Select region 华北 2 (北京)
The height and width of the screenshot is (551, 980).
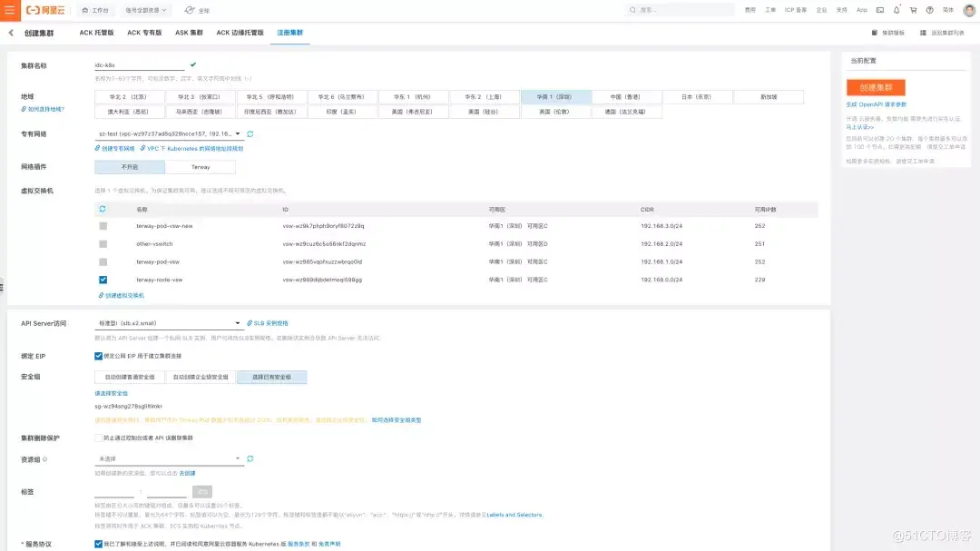coord(130,97)
